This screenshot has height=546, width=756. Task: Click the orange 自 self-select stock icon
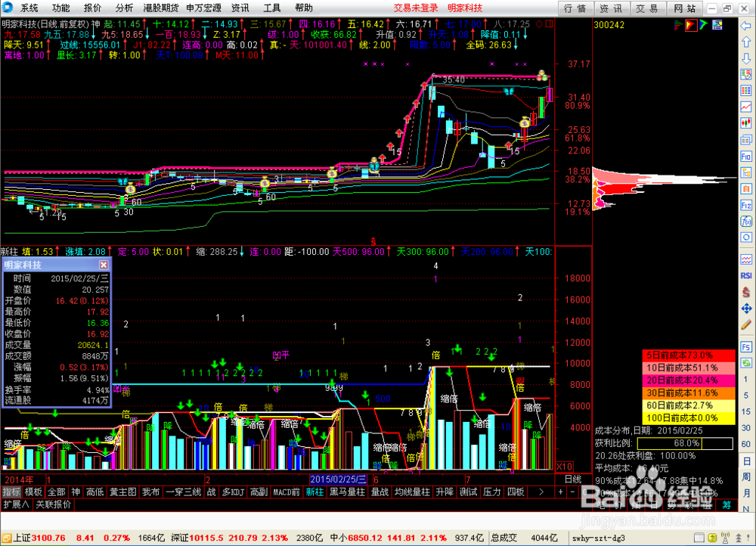pos(746,188)
